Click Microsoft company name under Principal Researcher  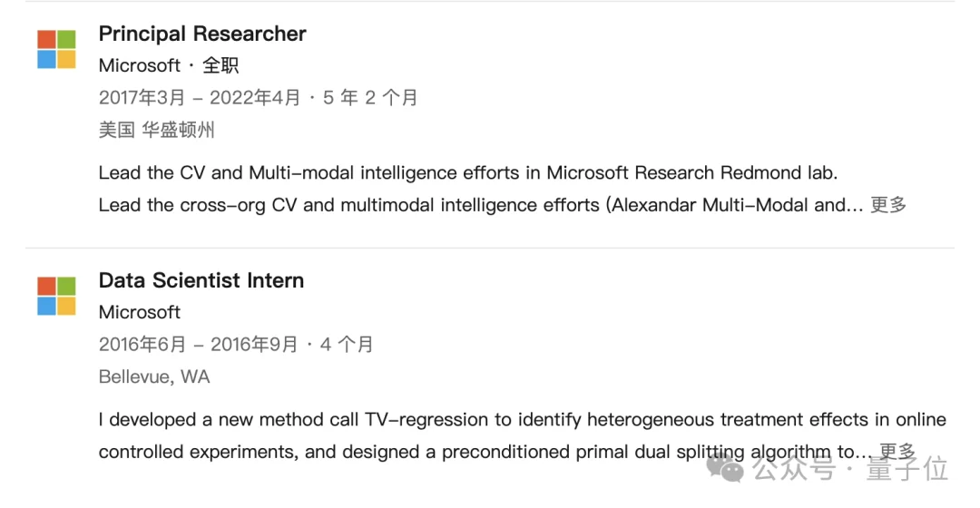[140, 65]
